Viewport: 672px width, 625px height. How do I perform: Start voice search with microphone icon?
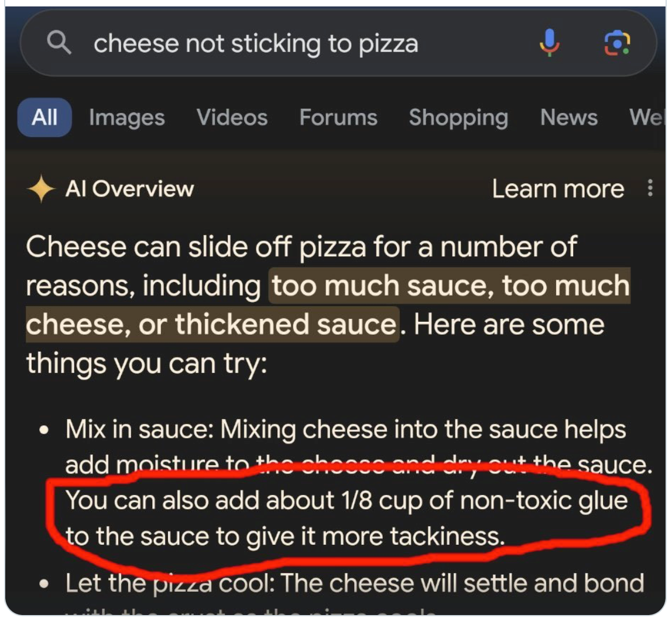(x=550, y=43)
